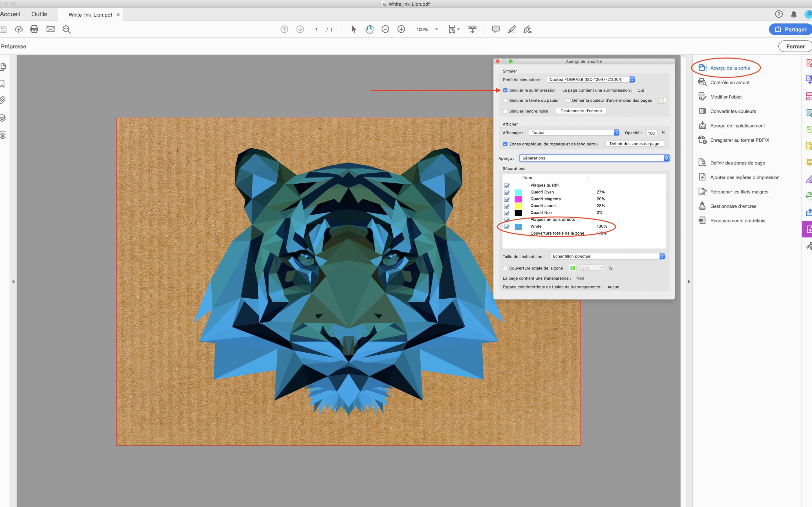Select the Hand pan tool
Image resolution: width=812 pixels, height=507 pixels.
pos(369,29)
